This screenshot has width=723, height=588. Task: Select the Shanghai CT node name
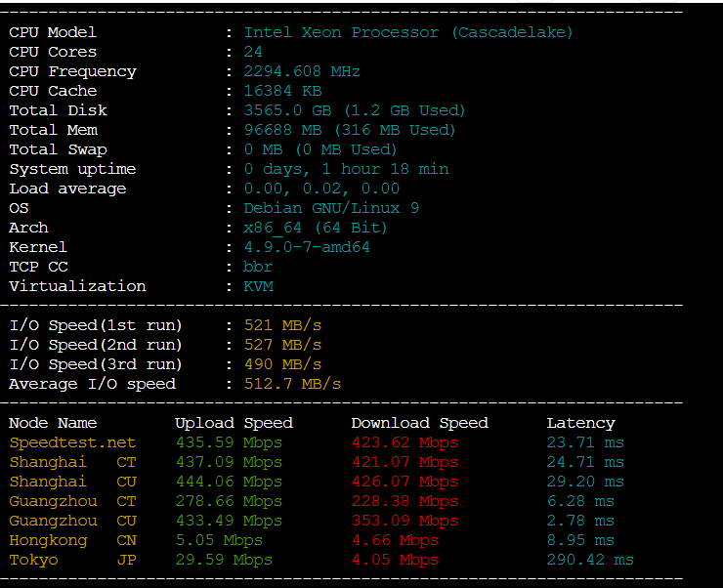click(72, 462)
